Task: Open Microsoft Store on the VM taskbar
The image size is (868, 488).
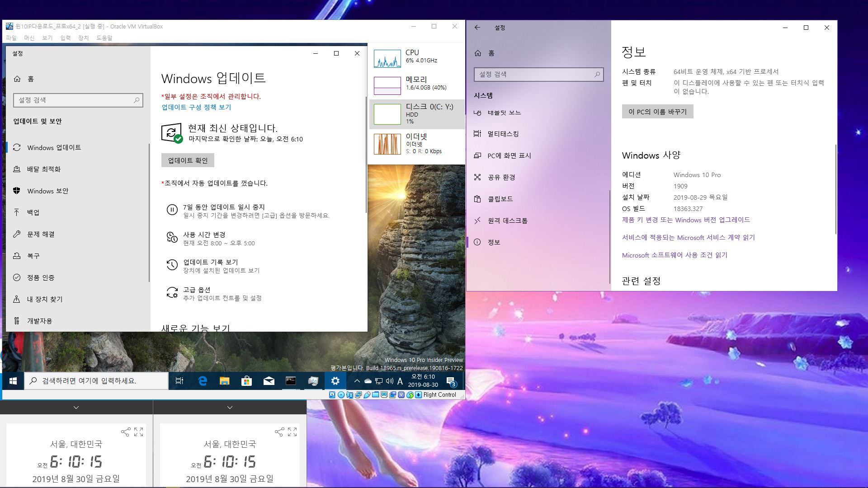Action: click(246, 381)
